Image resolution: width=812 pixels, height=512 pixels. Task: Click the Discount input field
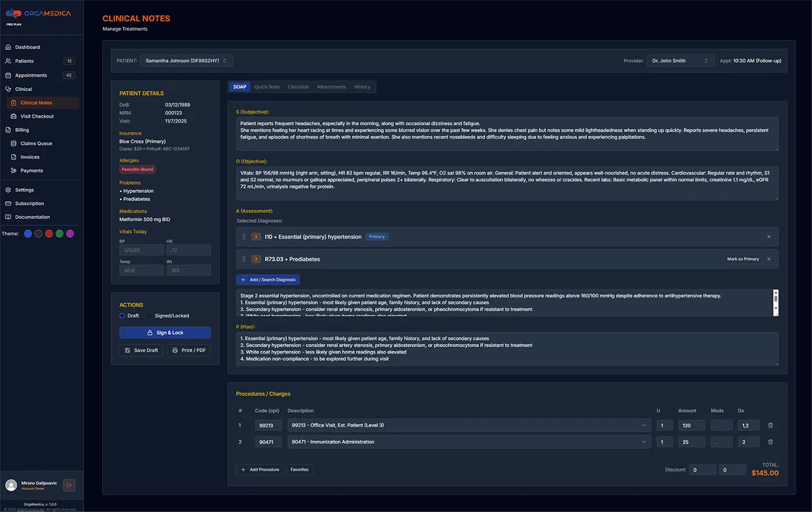click(x=702, y=469)
